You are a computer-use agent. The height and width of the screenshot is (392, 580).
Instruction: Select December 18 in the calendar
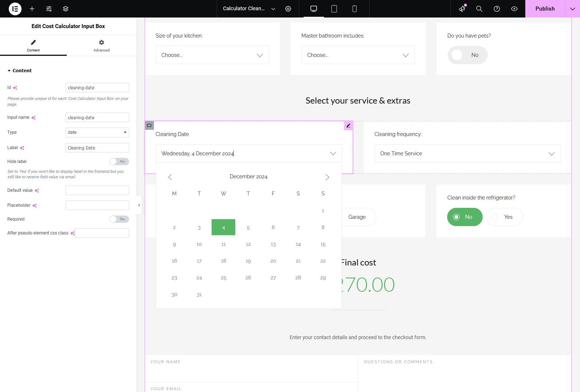click(223, 261)
